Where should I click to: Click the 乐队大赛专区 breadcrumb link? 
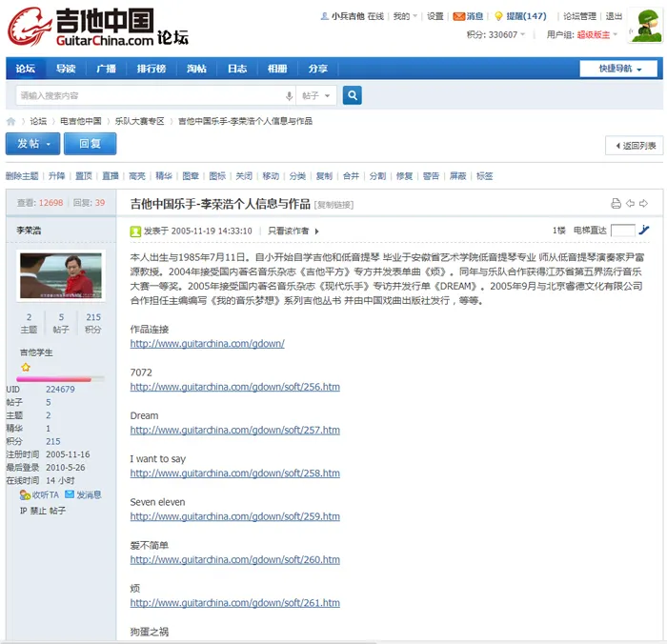click(x=139, y=121)
